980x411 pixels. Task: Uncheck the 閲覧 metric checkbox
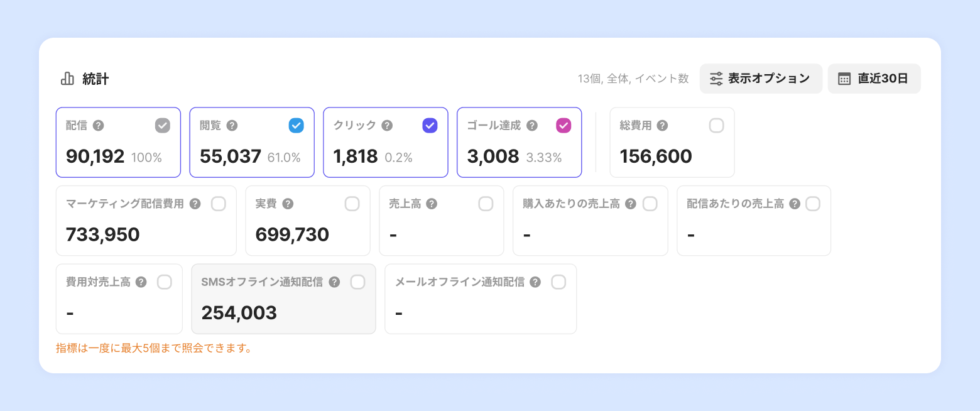[x=297, y=126]
